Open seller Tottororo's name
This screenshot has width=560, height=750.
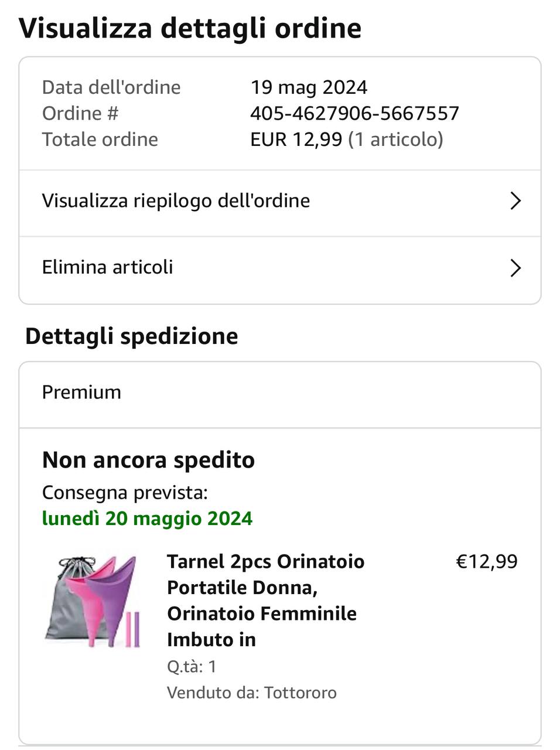pos(300,693)
